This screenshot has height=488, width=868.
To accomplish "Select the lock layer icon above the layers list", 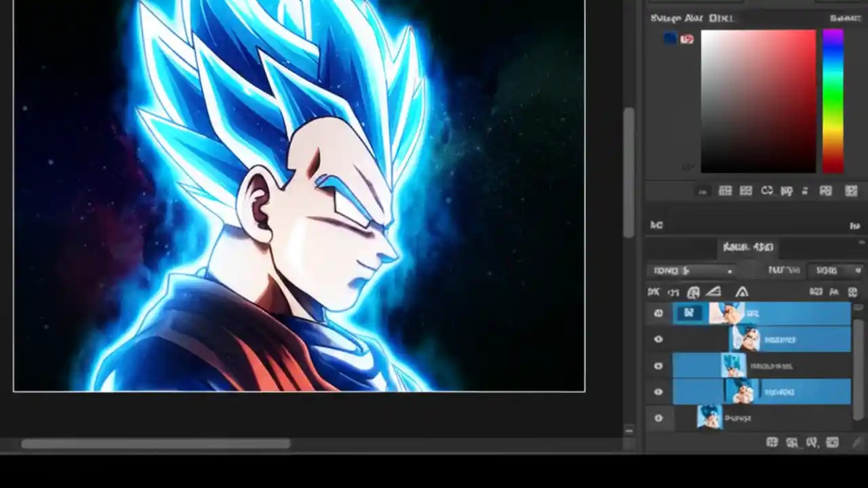I will tap(694, 291).
